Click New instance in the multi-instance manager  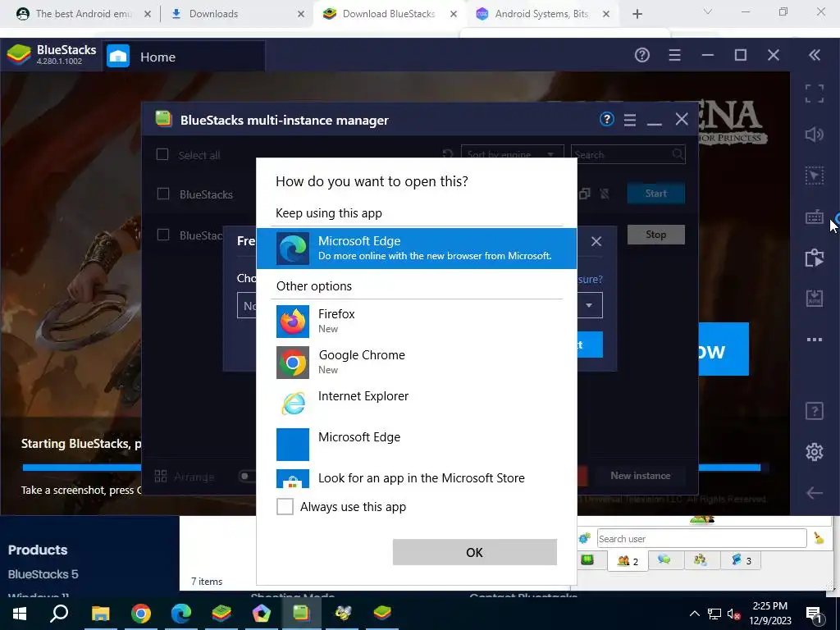click(640, 475)
